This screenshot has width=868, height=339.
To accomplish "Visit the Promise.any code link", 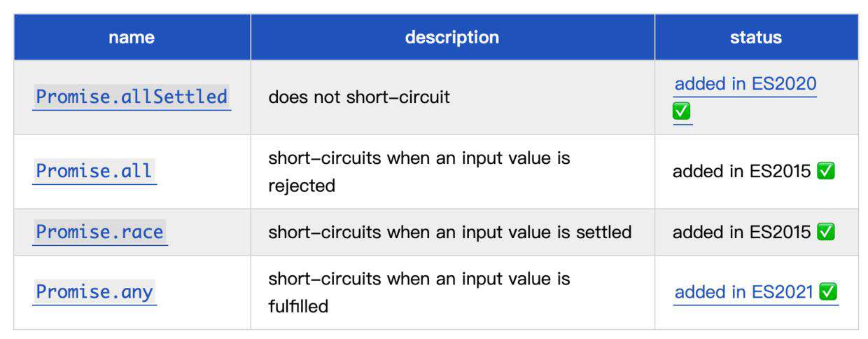I will click(x=94, y=291).
